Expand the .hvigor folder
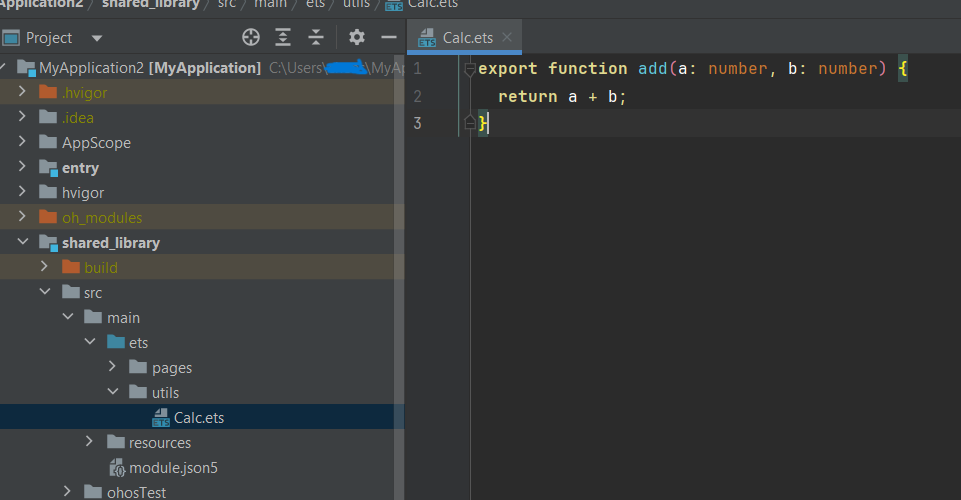 coord(22,93)
